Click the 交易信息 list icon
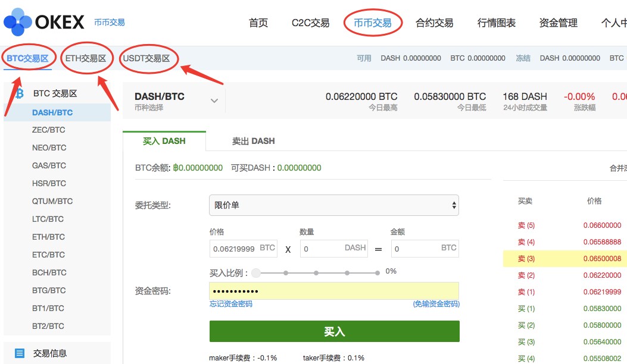The height and width of the screenshot is (364, 627). click(x=19, y=353)
